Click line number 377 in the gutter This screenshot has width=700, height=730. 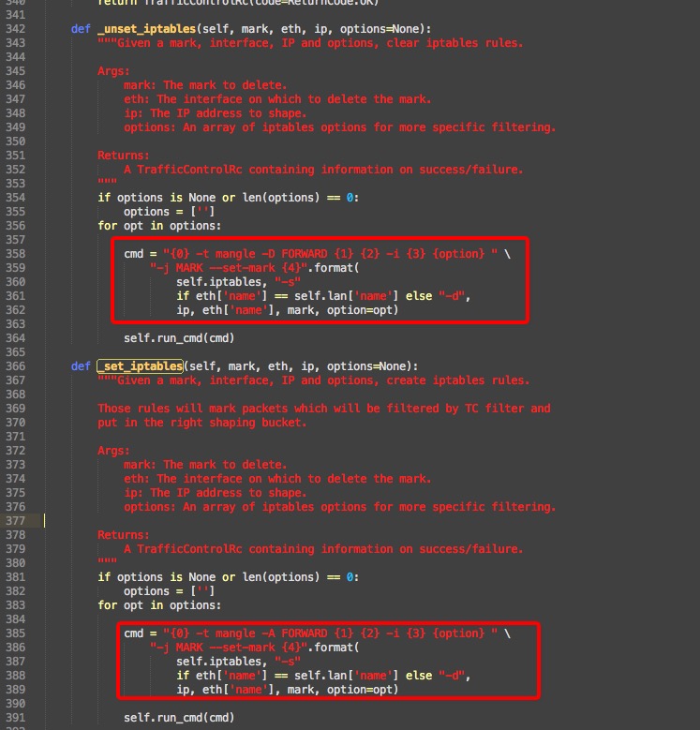[x=15, y=521]
